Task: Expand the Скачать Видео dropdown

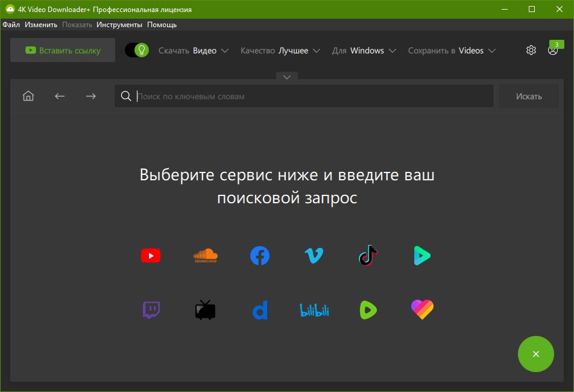Action: (194, 51)
